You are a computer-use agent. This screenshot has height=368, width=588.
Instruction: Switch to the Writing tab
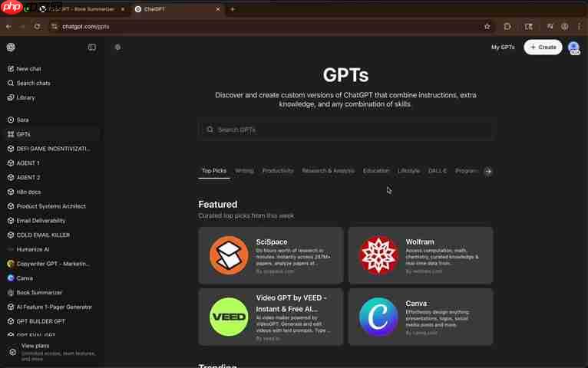tap(244, 171)
